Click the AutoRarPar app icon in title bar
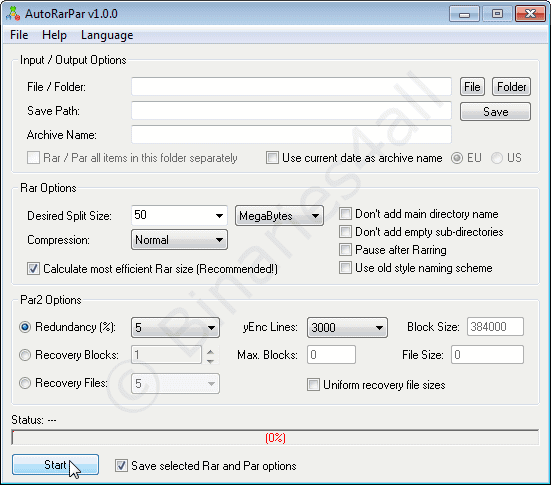This screenshot has width=551, height=485. (x=13, y=14)
